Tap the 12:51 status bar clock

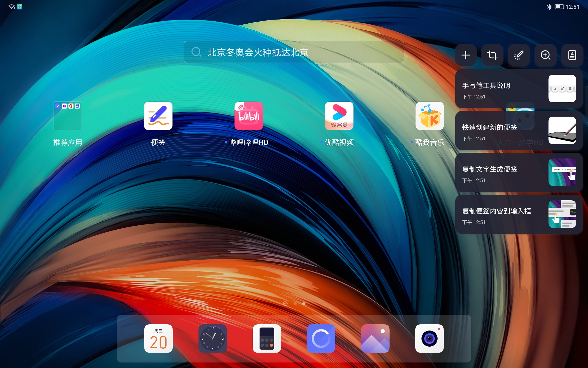572,7
